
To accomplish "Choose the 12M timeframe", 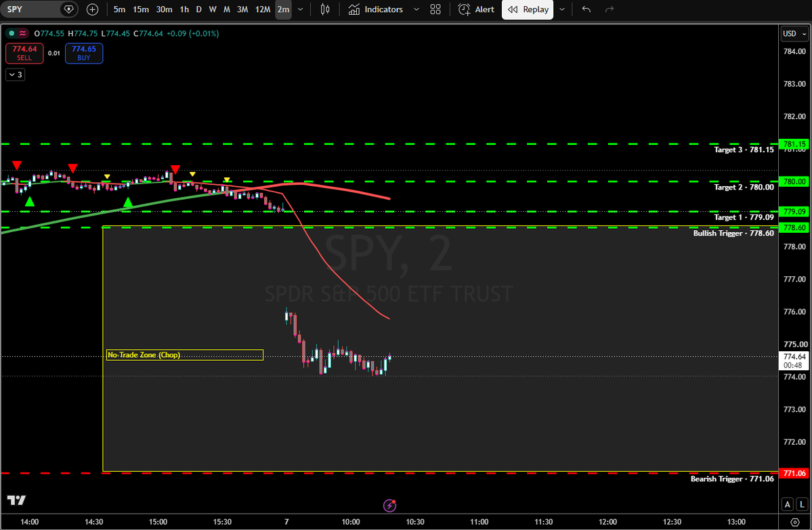I will [x=263, y=9].
